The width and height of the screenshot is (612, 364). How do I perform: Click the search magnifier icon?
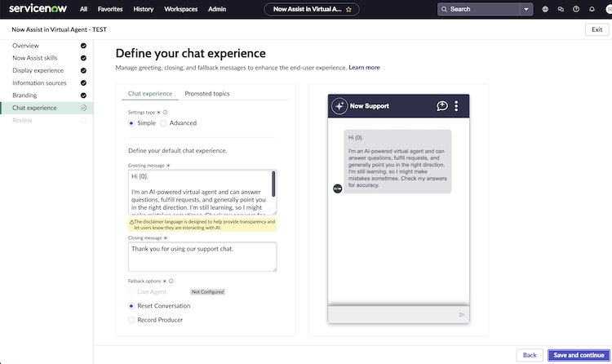444,9
